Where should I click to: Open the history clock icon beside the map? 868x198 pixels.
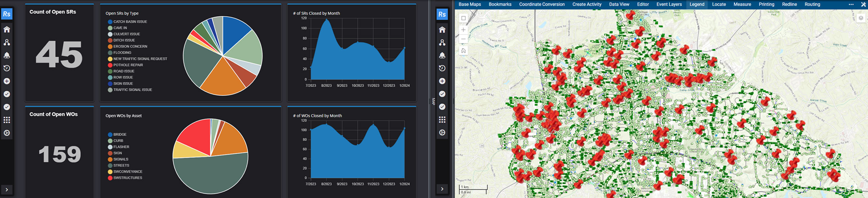[x=442, y=68]
